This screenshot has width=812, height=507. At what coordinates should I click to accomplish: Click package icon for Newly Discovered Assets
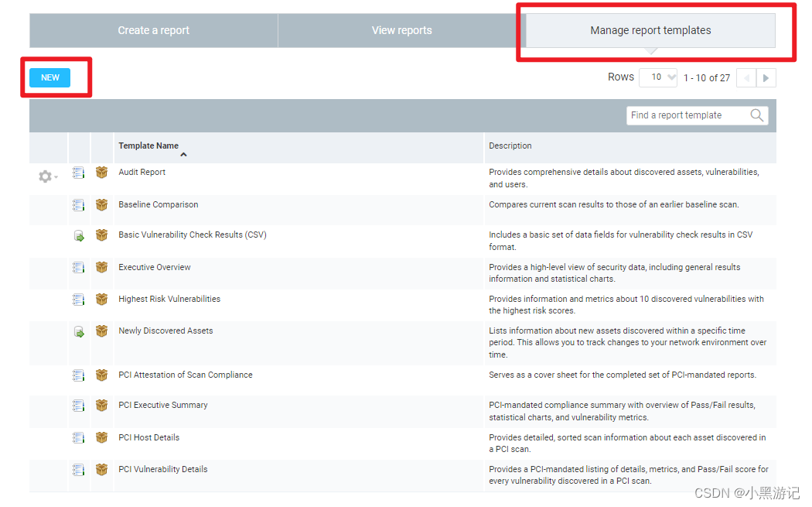pyautogui.click(x=101, y=331)
